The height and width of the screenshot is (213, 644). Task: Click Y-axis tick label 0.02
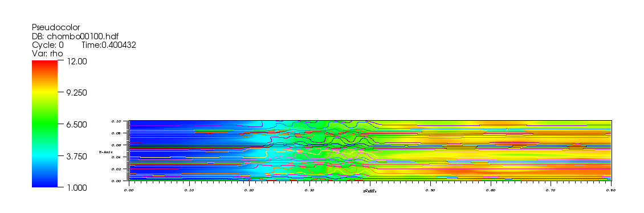(x=116, y=169)
